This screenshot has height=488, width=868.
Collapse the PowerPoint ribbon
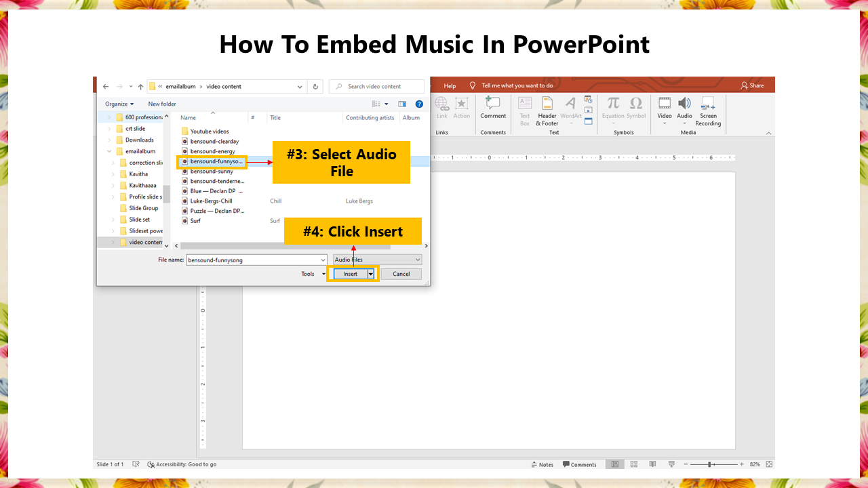[x=768, y=133]
